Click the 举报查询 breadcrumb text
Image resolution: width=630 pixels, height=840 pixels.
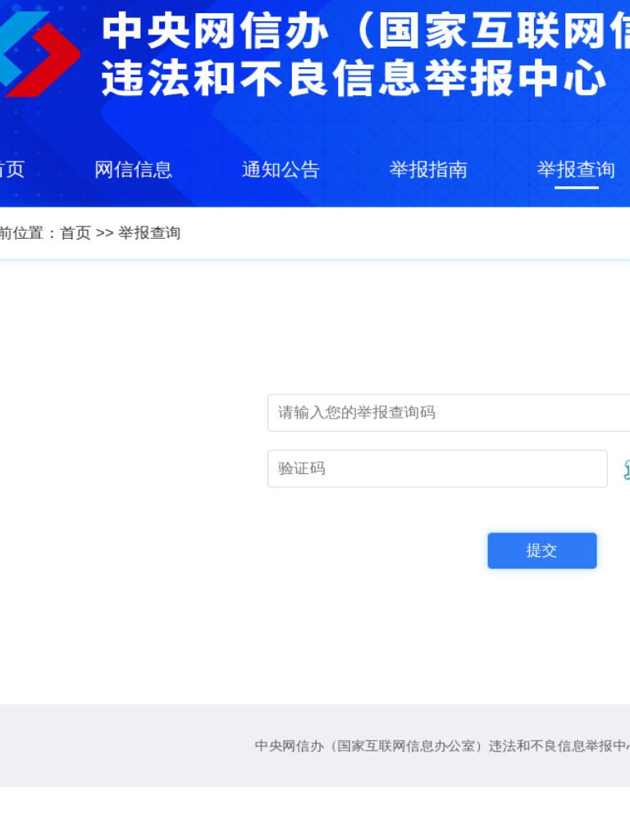tap(149, 233)
